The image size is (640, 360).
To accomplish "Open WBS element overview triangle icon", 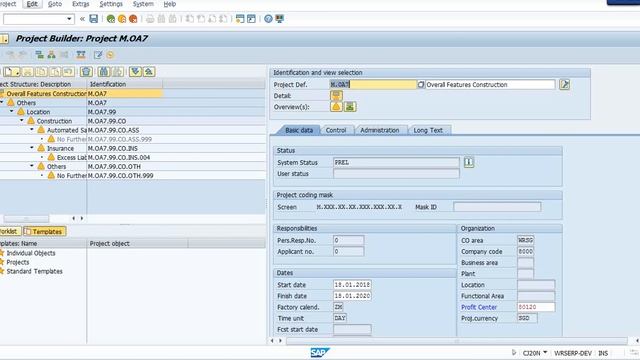I will tap(336, 107).
